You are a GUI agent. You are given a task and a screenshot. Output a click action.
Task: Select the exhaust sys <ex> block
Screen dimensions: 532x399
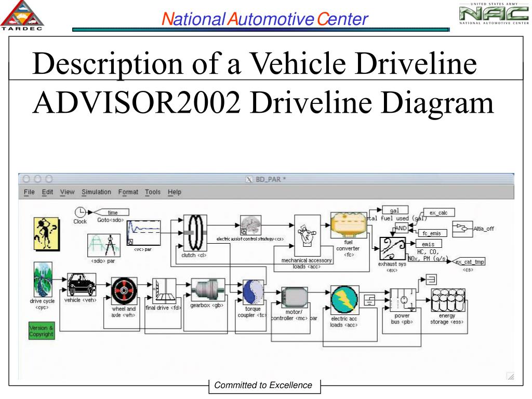(393, 249)
